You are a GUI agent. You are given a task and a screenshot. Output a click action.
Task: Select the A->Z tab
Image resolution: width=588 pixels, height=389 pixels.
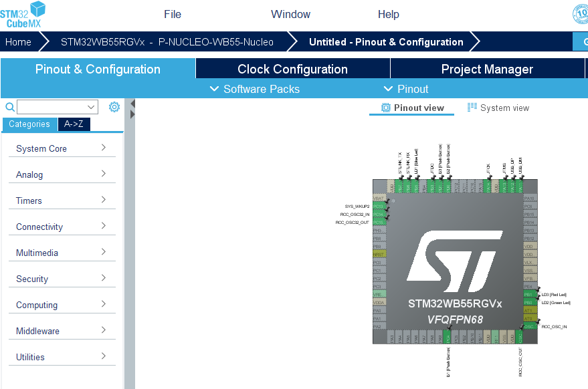pos(74,124)
